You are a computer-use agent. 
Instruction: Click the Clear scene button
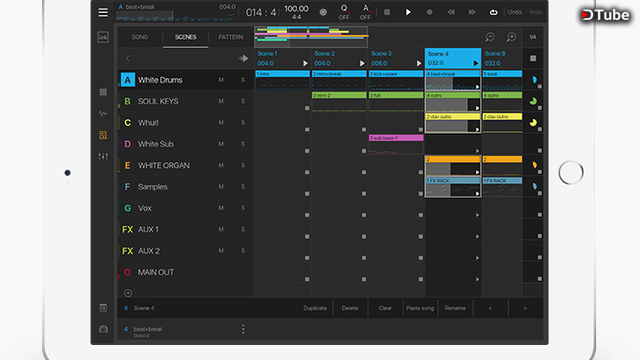pyautogui.click(x=385, y=308)
